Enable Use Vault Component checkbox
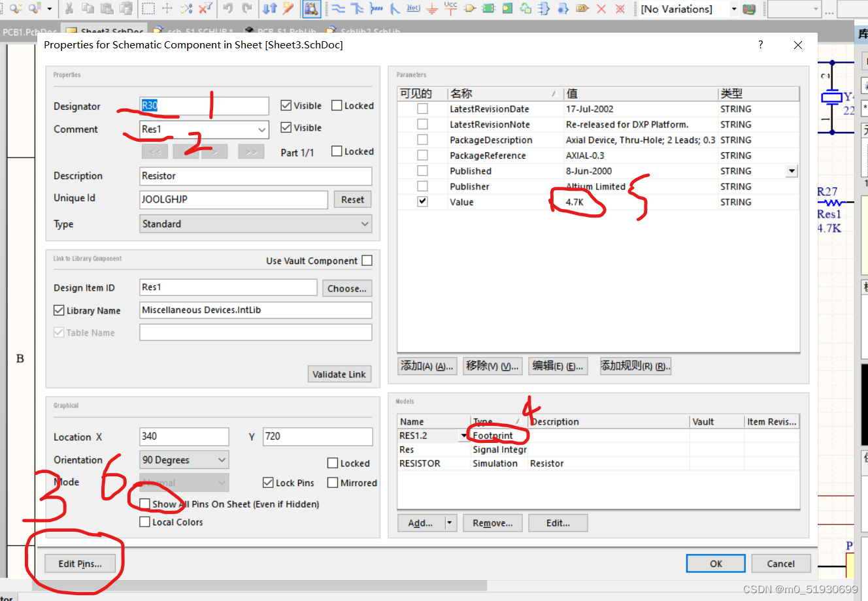The height and width of the screenshot is (601, 868). click(x=367, y=260)
